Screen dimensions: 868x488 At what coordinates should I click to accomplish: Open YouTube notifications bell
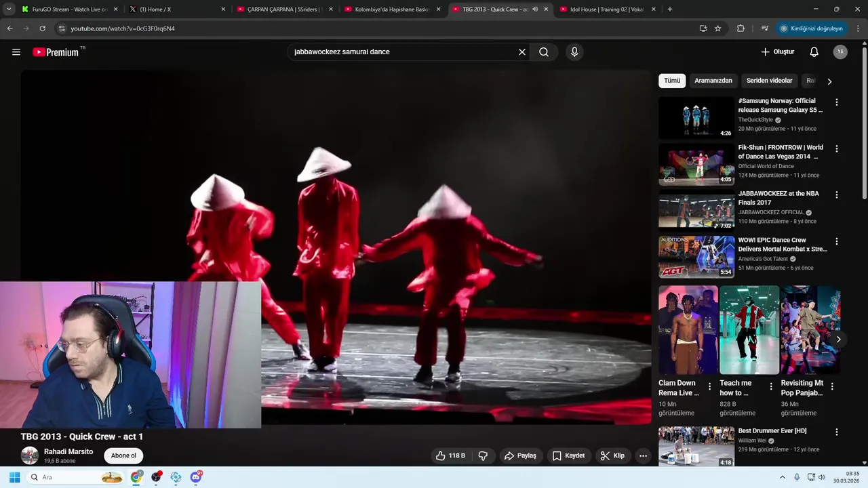(x=814, y=52)
